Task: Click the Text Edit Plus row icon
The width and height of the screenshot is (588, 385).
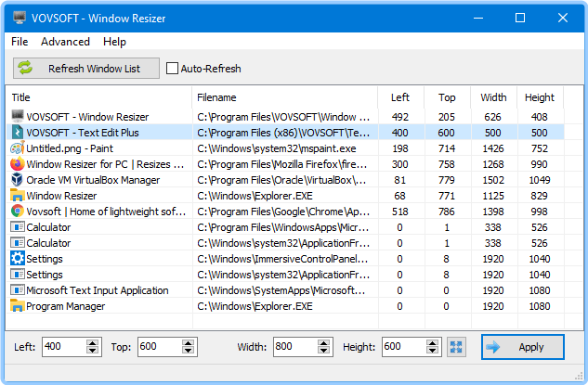Action: [18, 133]
